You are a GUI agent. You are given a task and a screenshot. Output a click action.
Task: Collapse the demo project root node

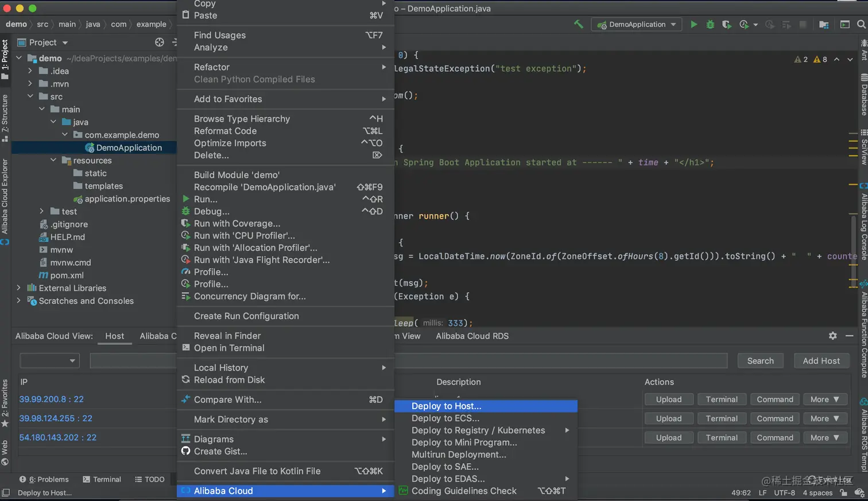(x=19, y=58)
